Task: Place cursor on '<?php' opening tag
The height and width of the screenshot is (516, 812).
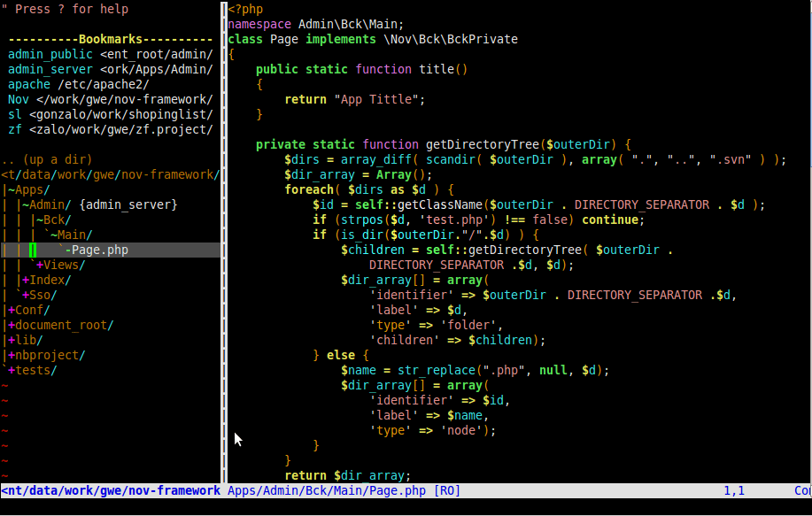Action: pos(245,9)
